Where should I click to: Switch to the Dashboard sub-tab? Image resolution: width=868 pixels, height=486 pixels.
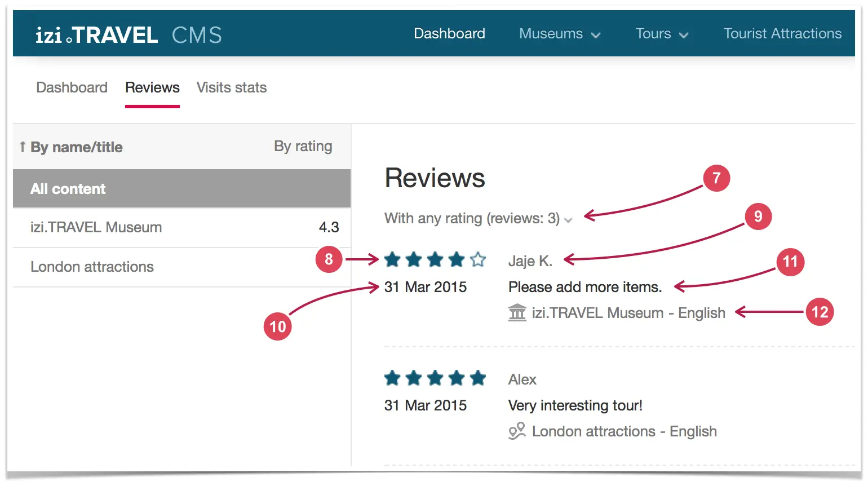[x=72, y=87]
